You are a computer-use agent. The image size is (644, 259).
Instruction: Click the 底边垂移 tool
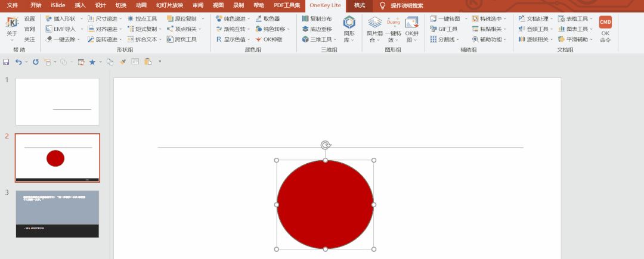click(x=317, y=29)
